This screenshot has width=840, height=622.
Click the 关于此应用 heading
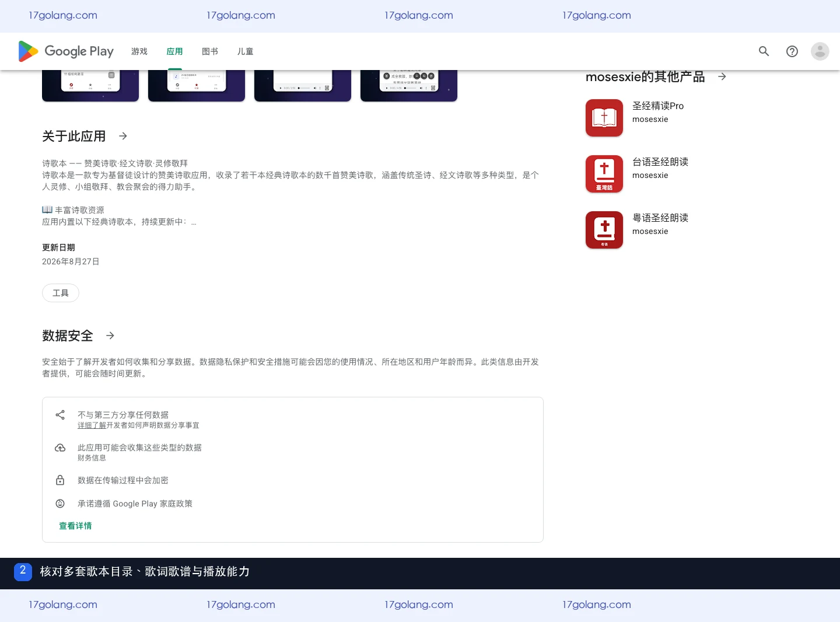click(74, 136)
